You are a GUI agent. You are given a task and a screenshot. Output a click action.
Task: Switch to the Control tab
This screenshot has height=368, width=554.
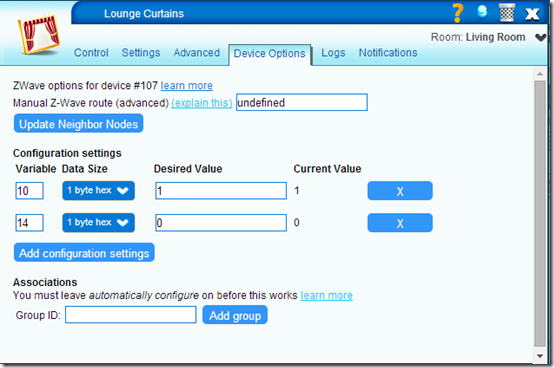pyautogui.click(x=91, y=53)
